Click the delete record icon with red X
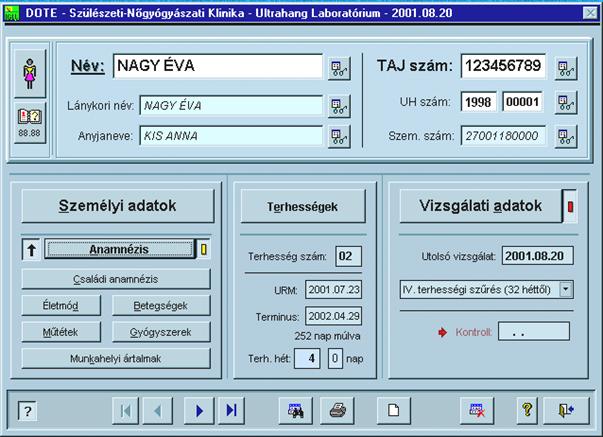This screenshot has height=437, width=603. (x=477, y=411)
